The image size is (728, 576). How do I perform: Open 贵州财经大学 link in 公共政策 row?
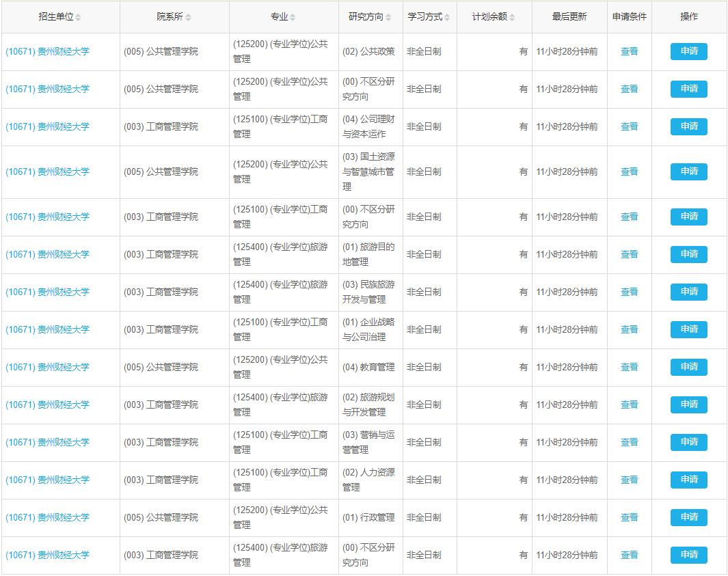point(47,51)
